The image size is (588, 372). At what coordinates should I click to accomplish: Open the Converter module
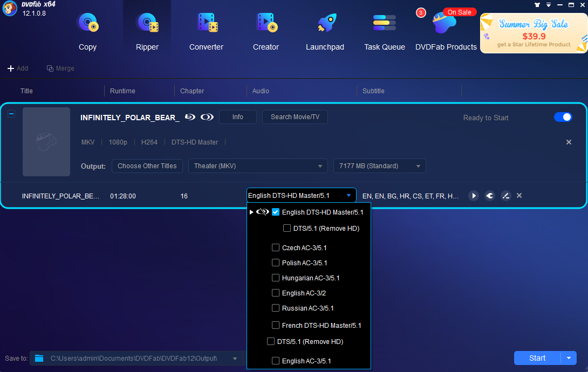pos(206,30)
